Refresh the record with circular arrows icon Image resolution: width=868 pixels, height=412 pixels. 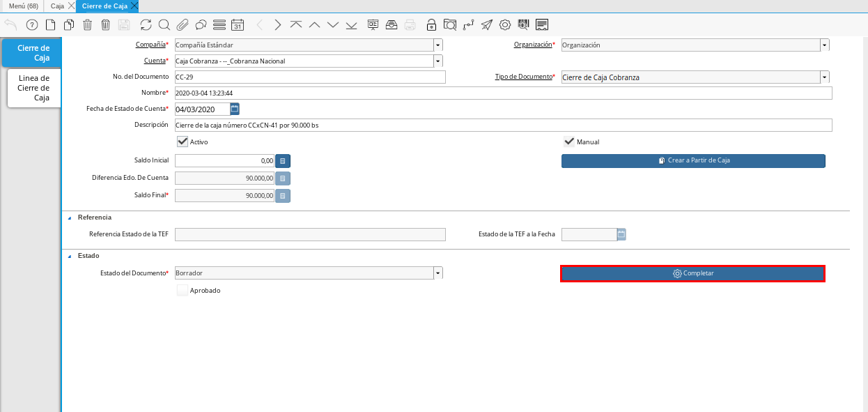[x=146, y=25]
